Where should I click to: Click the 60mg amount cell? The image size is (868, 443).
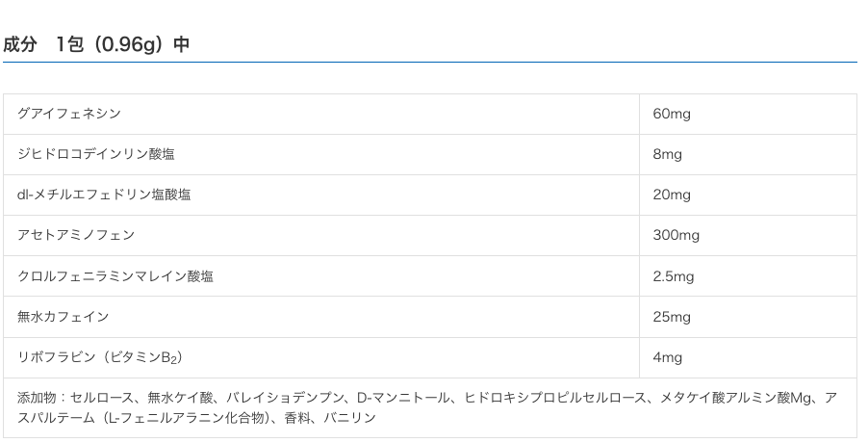(x=672, y=114)
